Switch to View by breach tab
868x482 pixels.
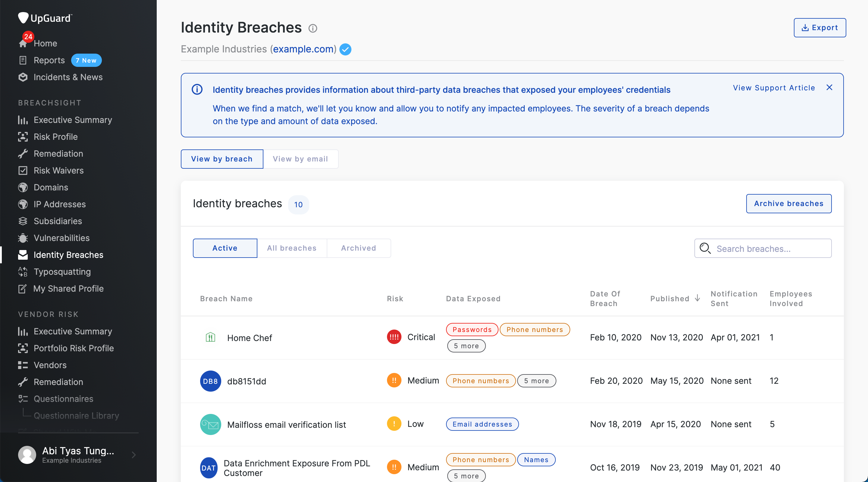[222, 159]
